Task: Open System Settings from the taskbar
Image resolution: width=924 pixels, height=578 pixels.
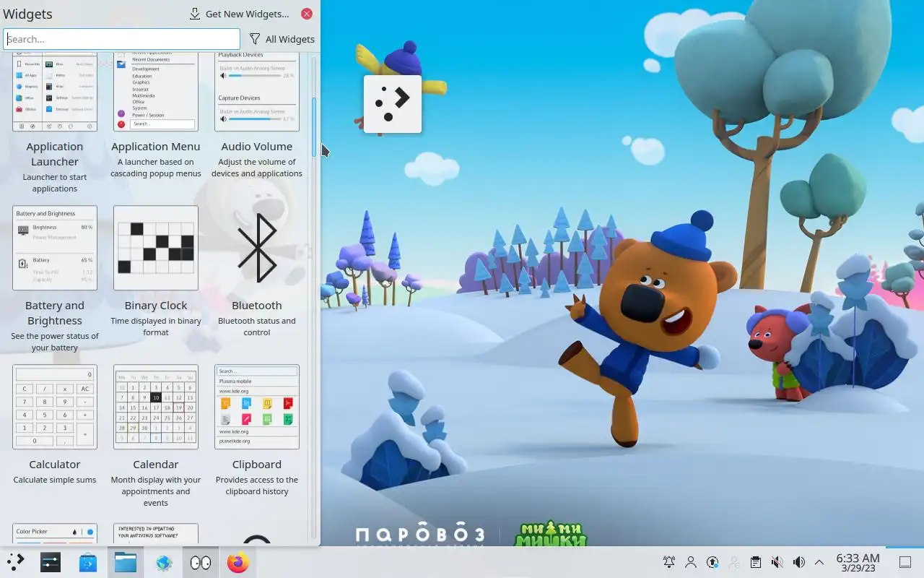Action: click(51, 562)
